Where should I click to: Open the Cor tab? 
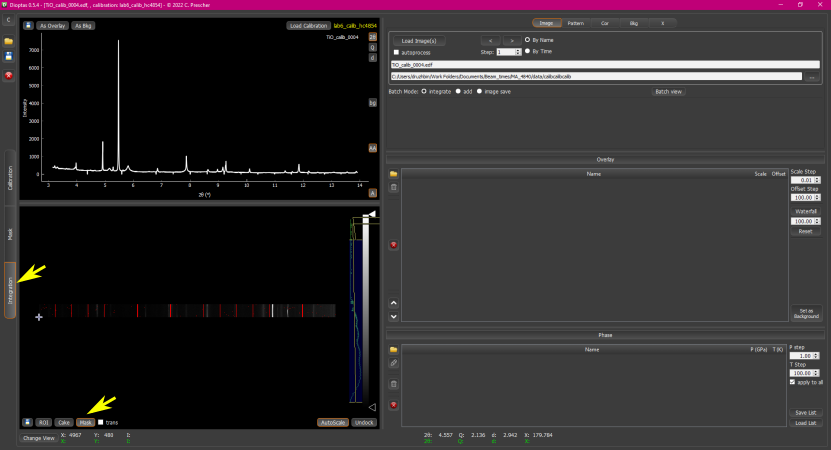605,23
